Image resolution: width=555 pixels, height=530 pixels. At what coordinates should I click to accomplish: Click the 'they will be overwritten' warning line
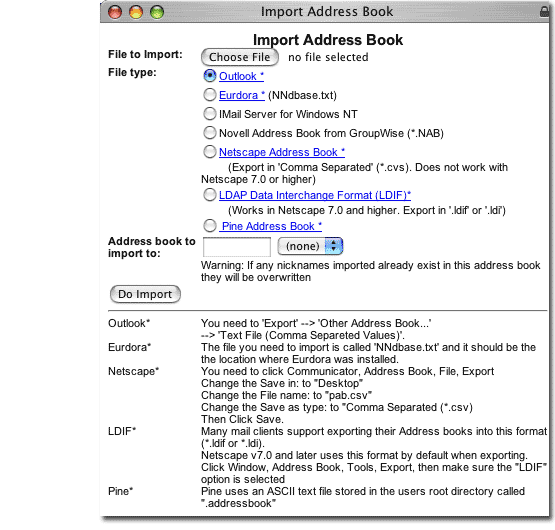256,277
